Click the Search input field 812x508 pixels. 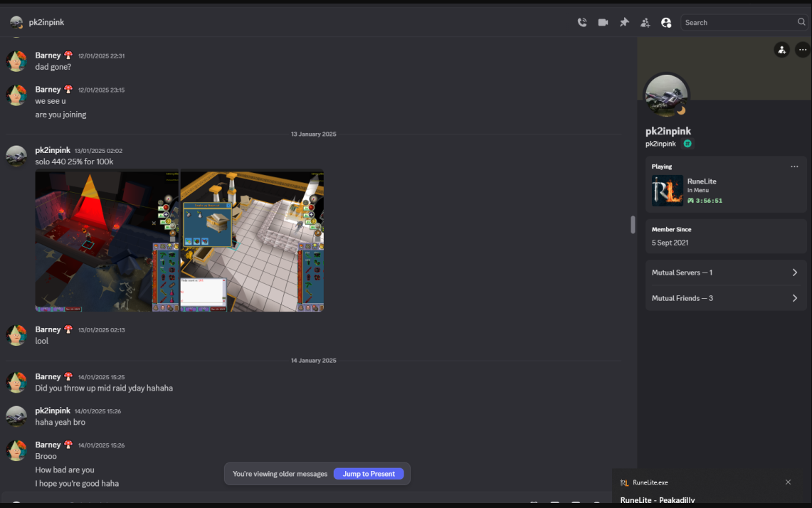click(x=744, y=22)
